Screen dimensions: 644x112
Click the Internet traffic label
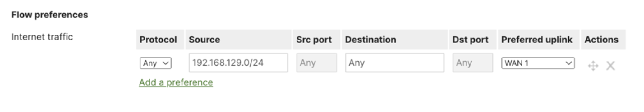[42, 37]
